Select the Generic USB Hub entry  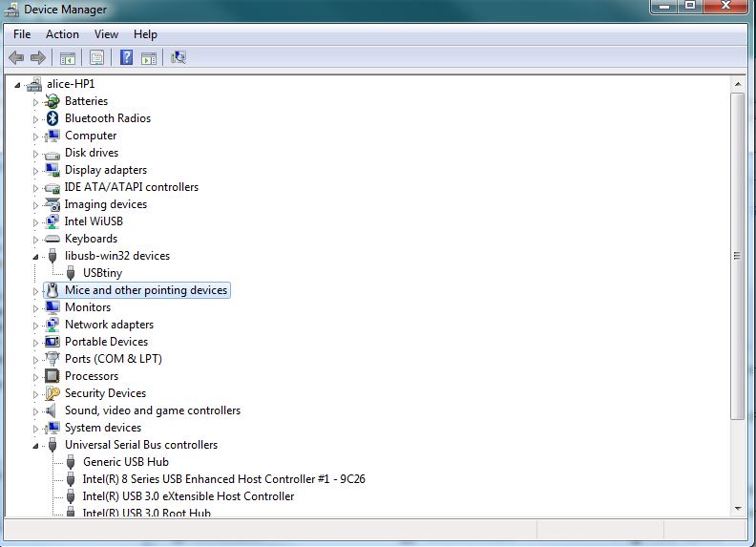(126, 462)
